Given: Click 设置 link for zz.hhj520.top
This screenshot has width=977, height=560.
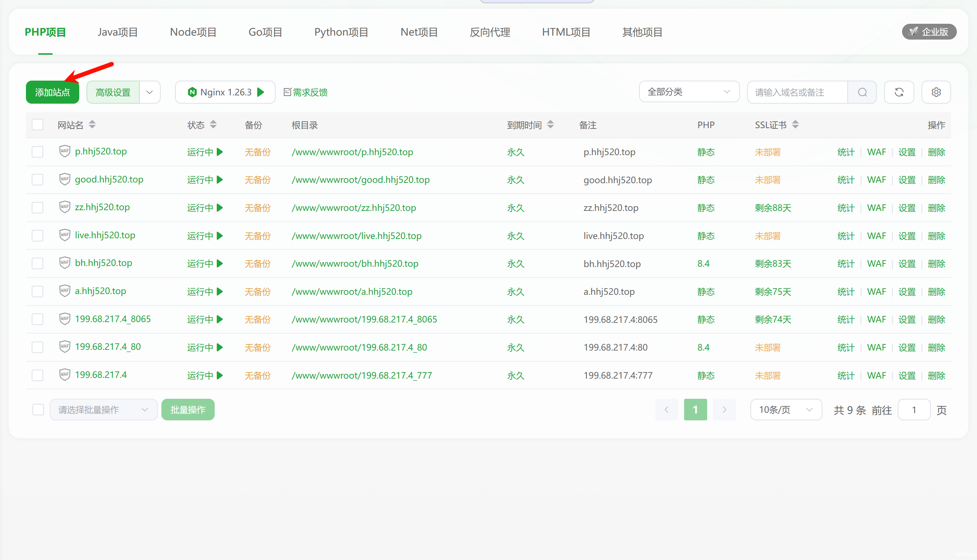Looking at the screenshot, I should (906, 208).
